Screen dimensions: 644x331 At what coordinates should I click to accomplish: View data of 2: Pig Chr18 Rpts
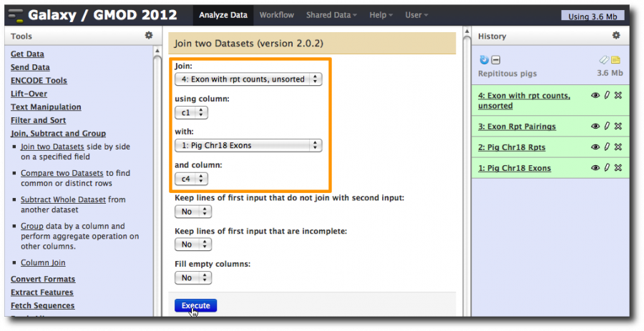[x=595, y=147]
